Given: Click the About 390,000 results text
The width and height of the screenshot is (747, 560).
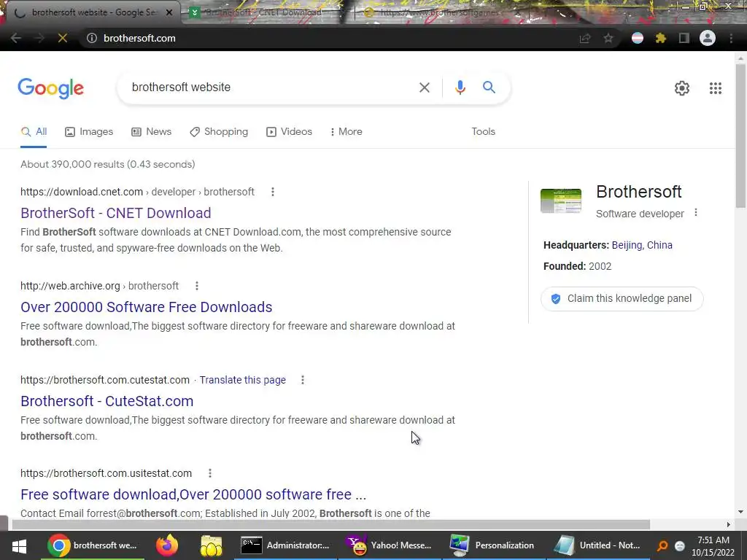Looking at the screenshot, I should tap(108, 164).
